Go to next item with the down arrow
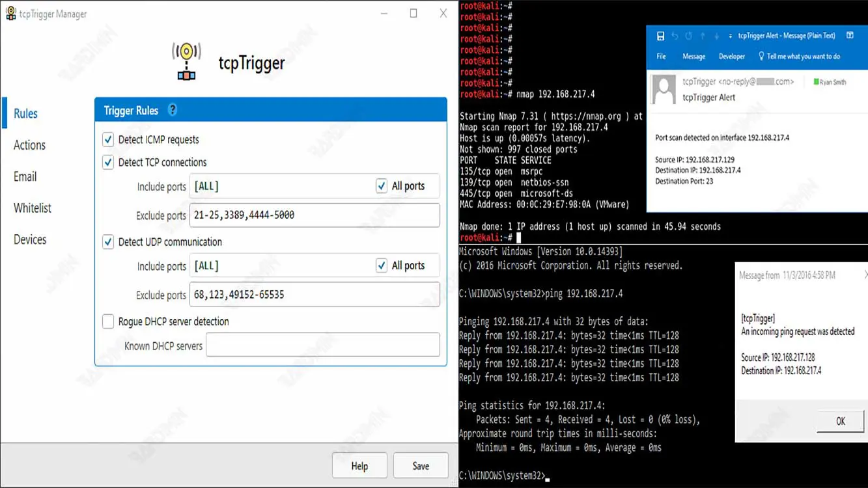The width and height of the screenshot is (868, 488). click(717, 36)
